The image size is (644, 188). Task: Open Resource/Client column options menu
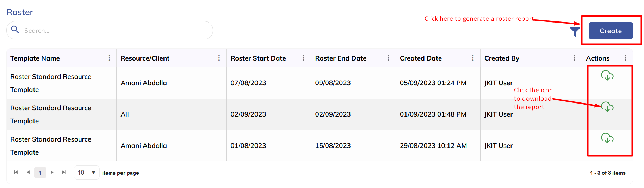click(x=219, y=58)
